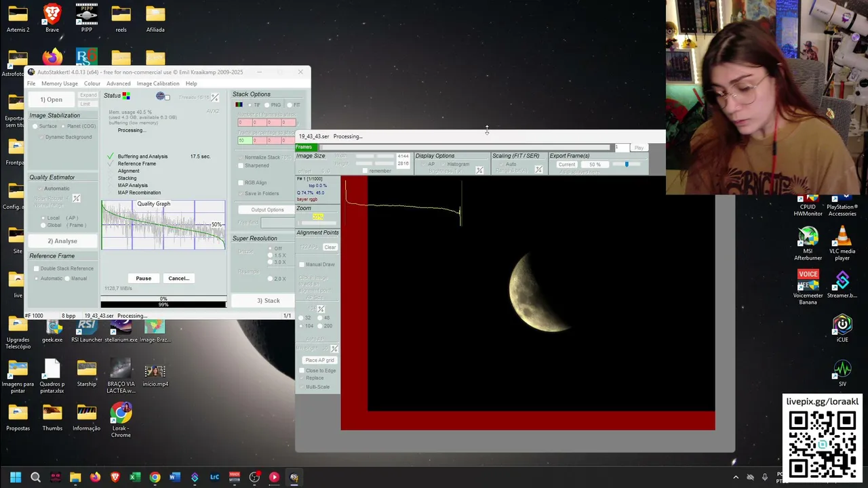Select the Planet (COG) radio button
Screen dimensions: 868x488
pyautogui.click(x=62, y=126)
